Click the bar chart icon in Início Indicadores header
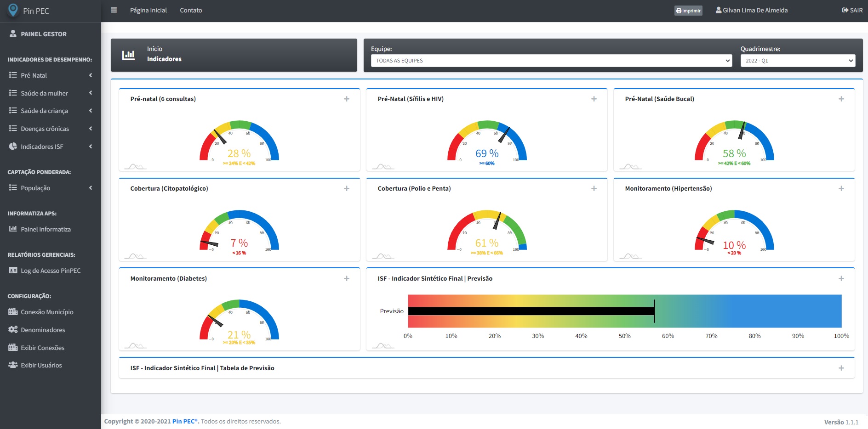 (128, 55)
